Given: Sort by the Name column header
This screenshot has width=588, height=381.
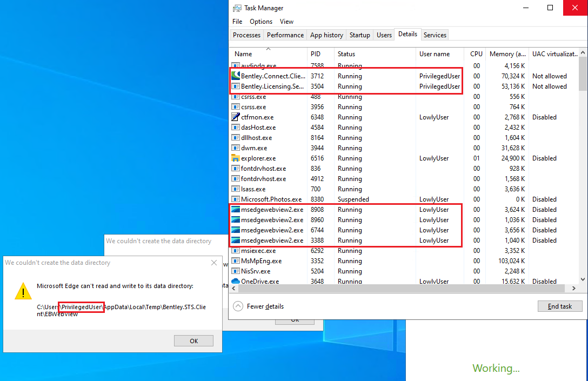Looking at the screenshot, I should 269,54.
